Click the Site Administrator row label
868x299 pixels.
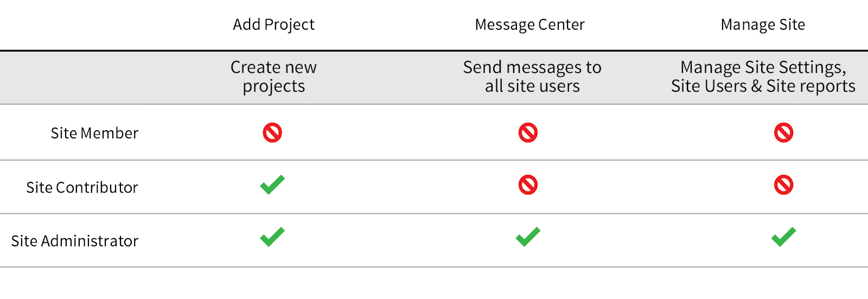point(75,240)
